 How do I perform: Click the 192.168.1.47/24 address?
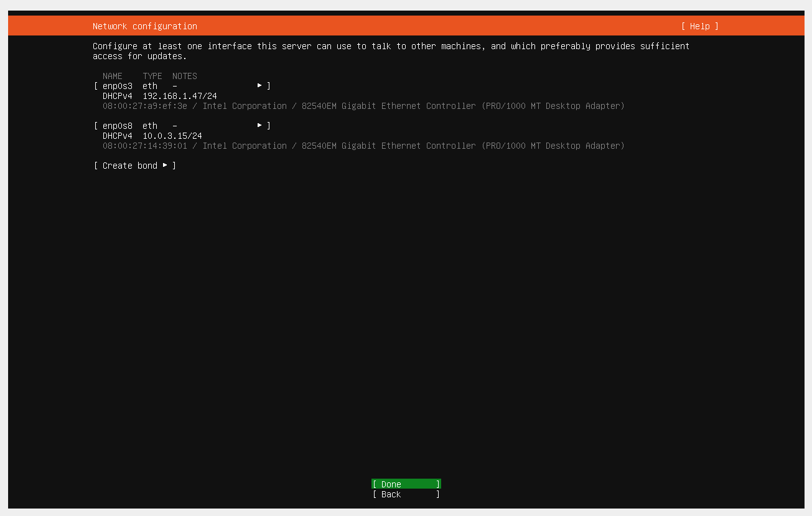180,96
